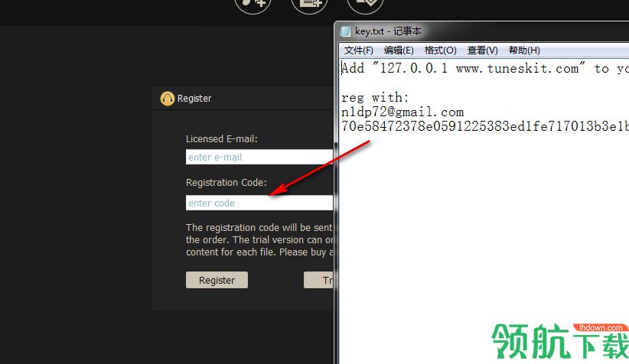Open the 格式(O) menu in Notepad

pyautogui.click(x=441, y=50)
